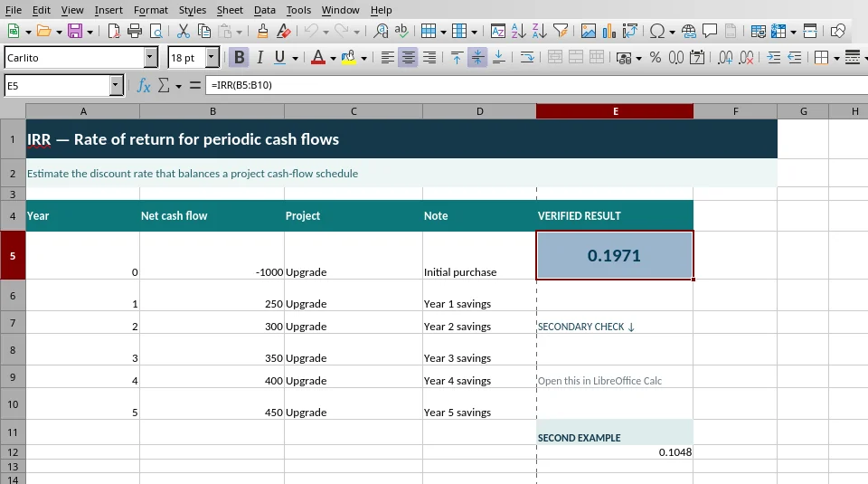Viewport: 868px width, 484px height.
Task: Open the Function Wizard fx icon
Action: pyautogui.click(x=144, y=85)
